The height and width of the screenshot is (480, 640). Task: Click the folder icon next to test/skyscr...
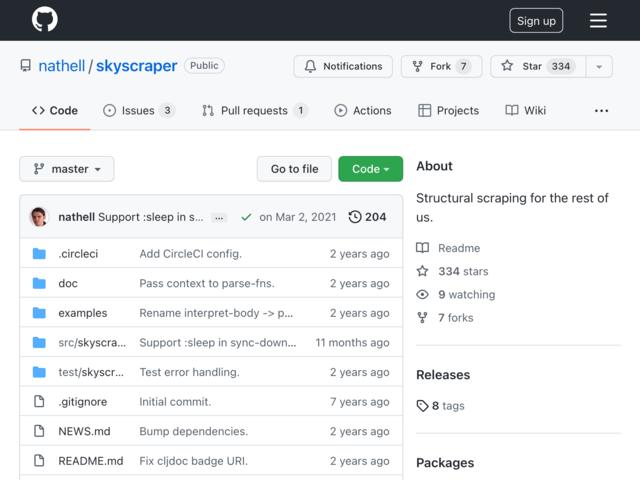[x=39, y=372]
